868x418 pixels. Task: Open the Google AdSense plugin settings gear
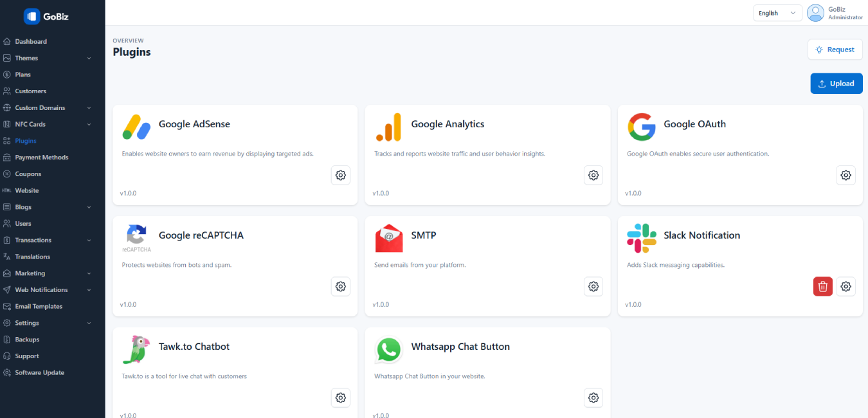tap(340, 175)
